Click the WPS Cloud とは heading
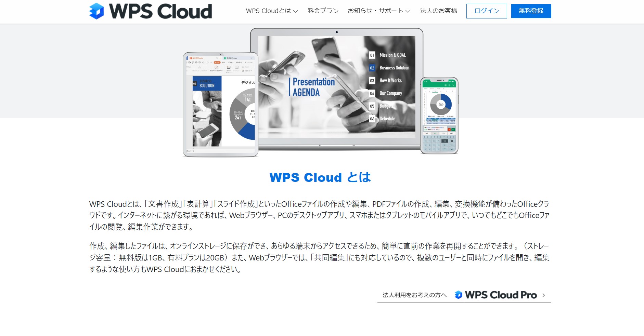 coord(320,177)
